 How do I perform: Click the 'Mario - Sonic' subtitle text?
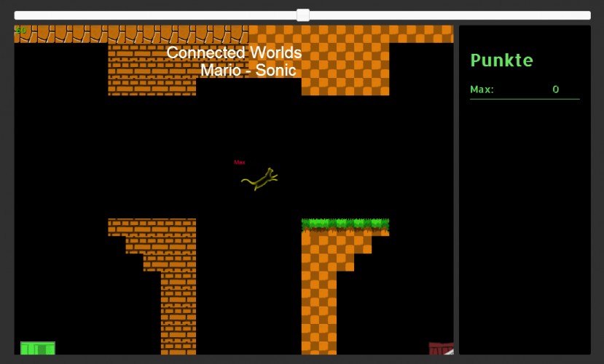point(248,70)
